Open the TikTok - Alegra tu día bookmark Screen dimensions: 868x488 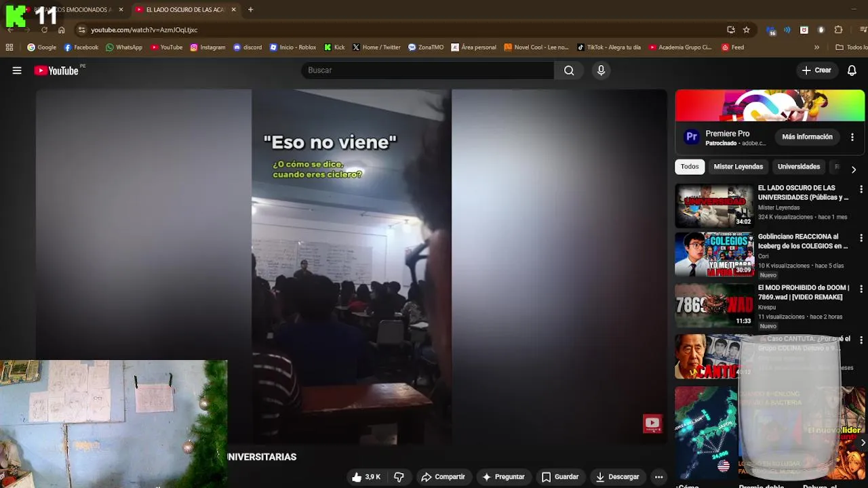pos(609,47)
